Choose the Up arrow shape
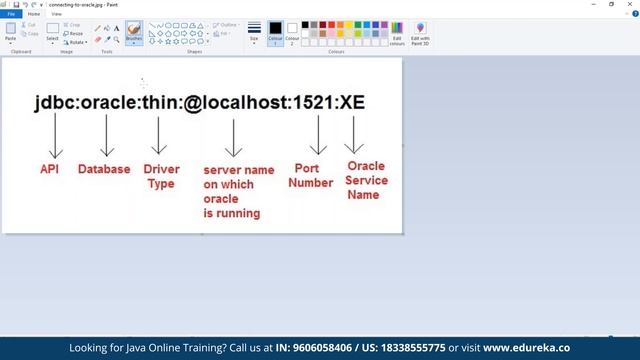The height and width of the screenshot is (360, 640). click(x=200, y=33)
